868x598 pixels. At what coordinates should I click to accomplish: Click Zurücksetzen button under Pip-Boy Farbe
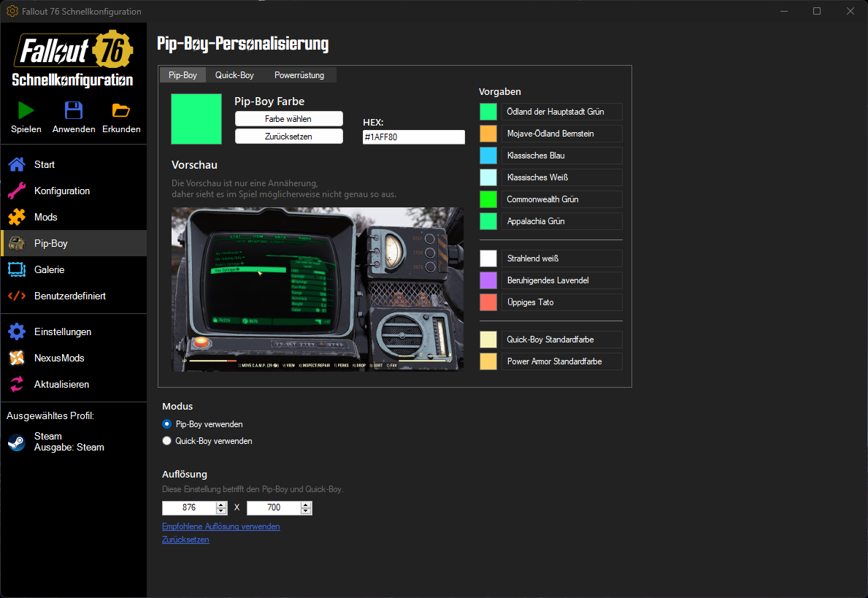point(288,137)
